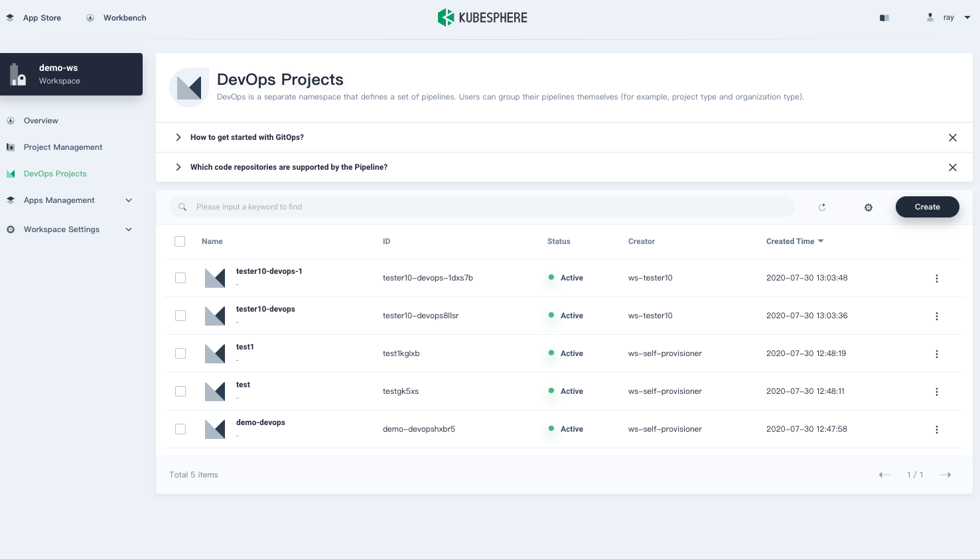The image size is (980, 559).
Task: Open the App Store
Action: tap(34, 18)
